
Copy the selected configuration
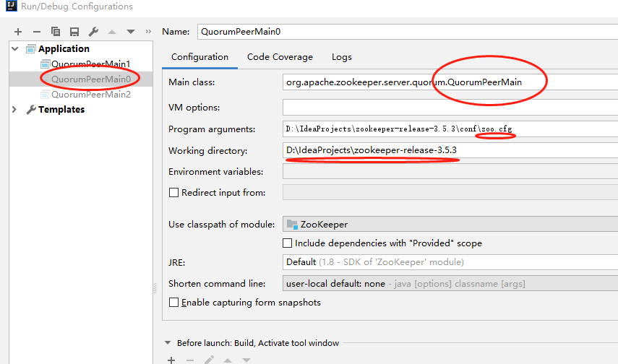click(x=56, y=32)
